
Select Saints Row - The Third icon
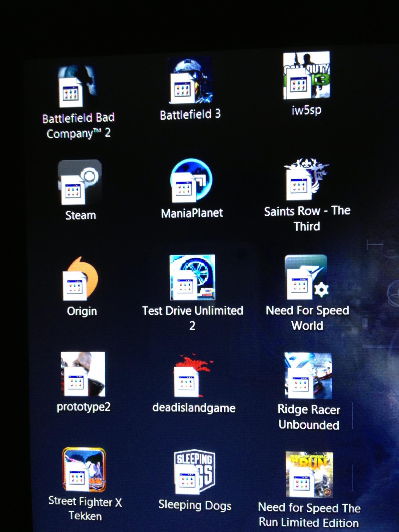click(306, 179)
